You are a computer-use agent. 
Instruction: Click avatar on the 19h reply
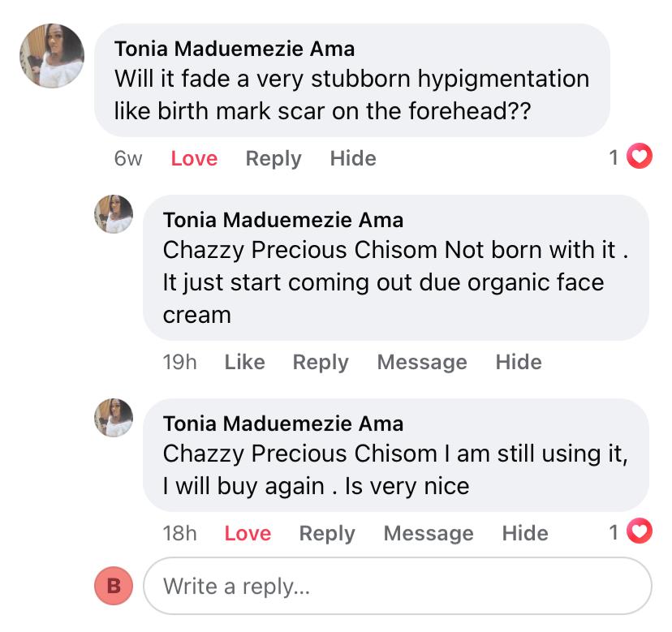coord(114,214)
